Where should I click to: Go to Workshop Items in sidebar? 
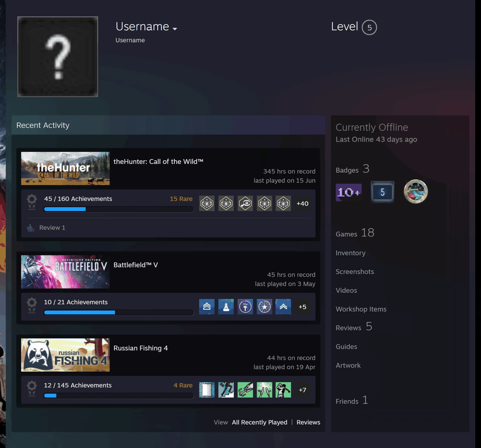tap(361, 309)
